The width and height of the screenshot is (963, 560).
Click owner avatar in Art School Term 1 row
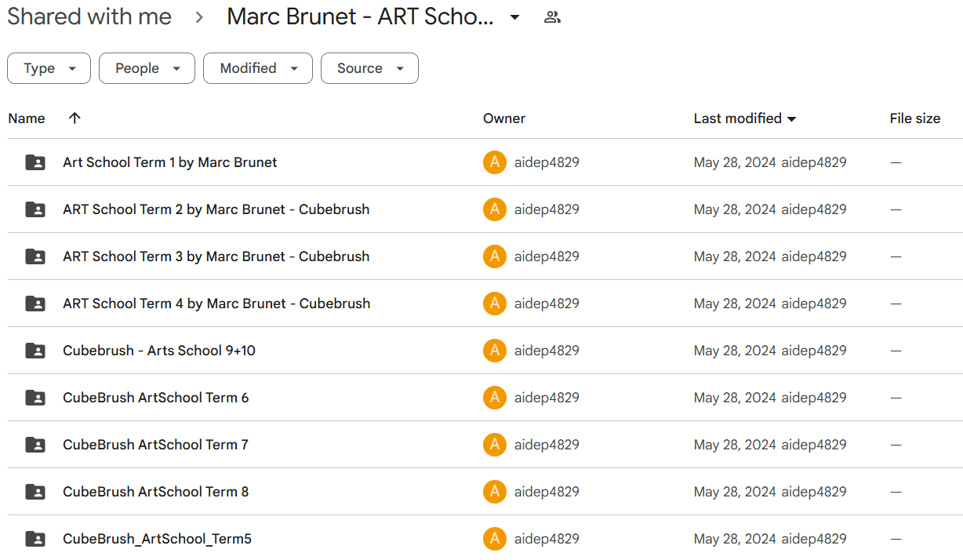[x=495, y=162]
